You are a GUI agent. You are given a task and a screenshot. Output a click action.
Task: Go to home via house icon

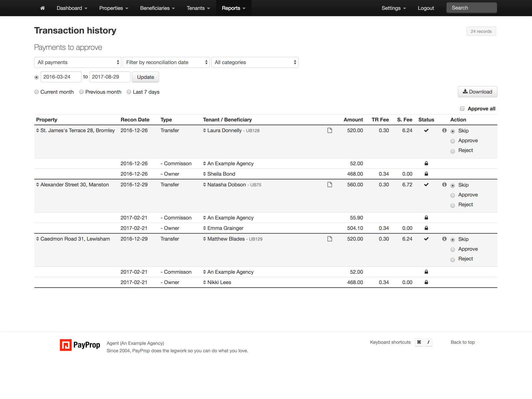pyautogui.click(x=43, y=8)
